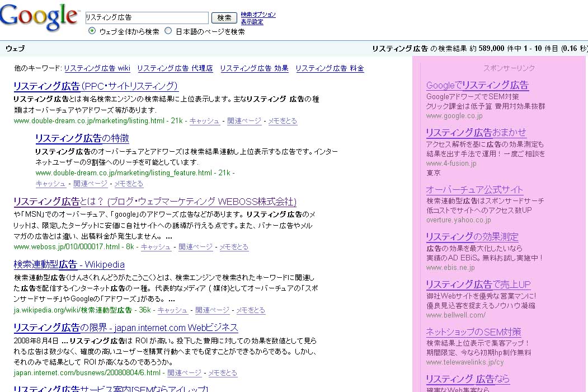Screen dimensions: 588x392
Task: Click the 2008年8月4日 date in the snippet
Action: coord(36,341)
